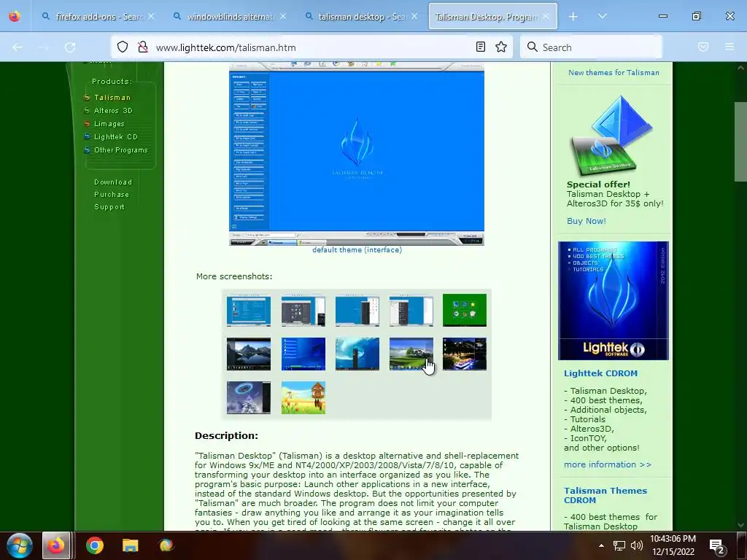Open the Firefox hamburger menu
The width and height of the screenshot is (747, 560).
click(729, 47)
